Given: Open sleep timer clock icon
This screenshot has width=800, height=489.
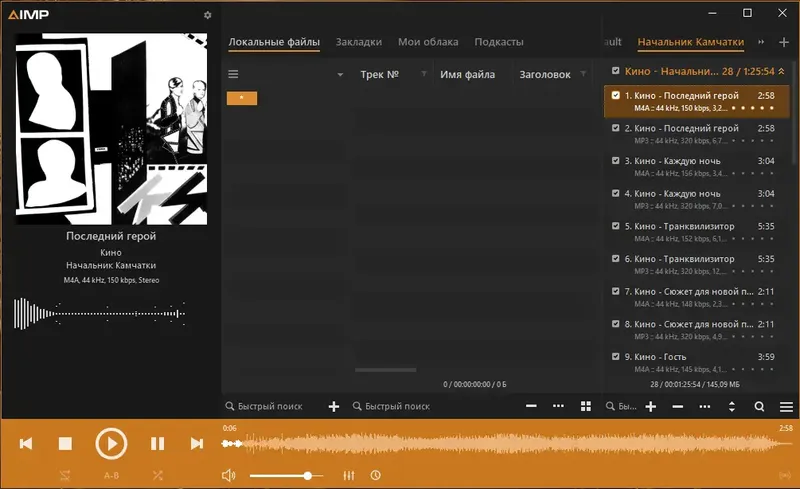Looking at the screenshot, I should point(376,475).
